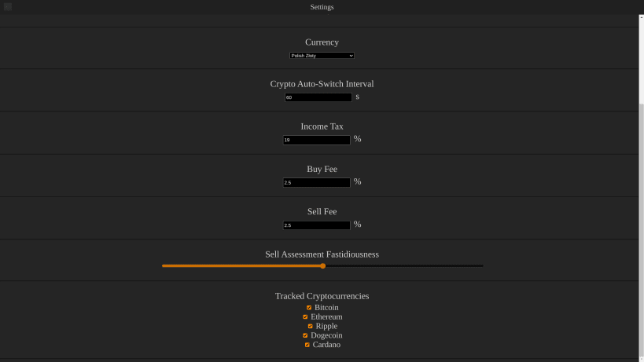Click the Crypto Auto-Switch Interval field

click(318, 97)
